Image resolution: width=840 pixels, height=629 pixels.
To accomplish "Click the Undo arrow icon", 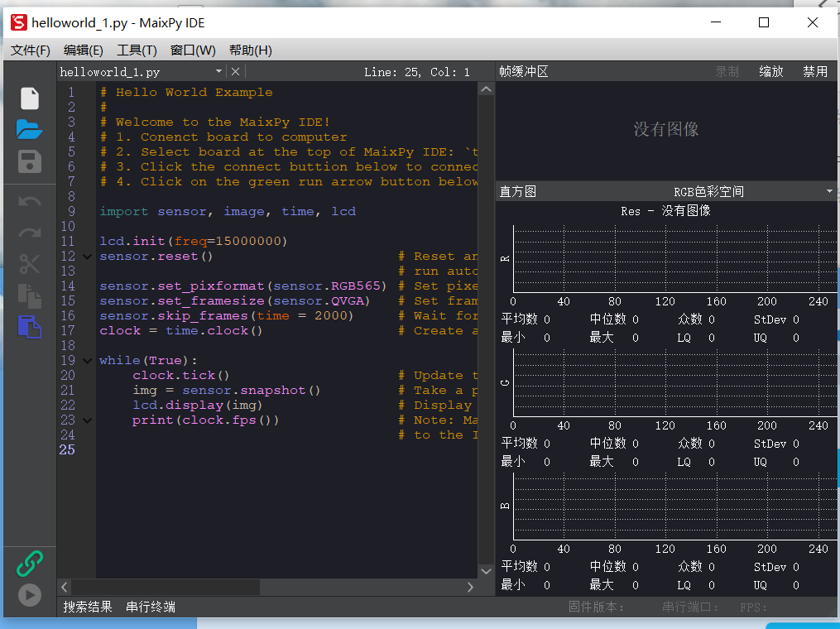I will [x=30, y=201].
